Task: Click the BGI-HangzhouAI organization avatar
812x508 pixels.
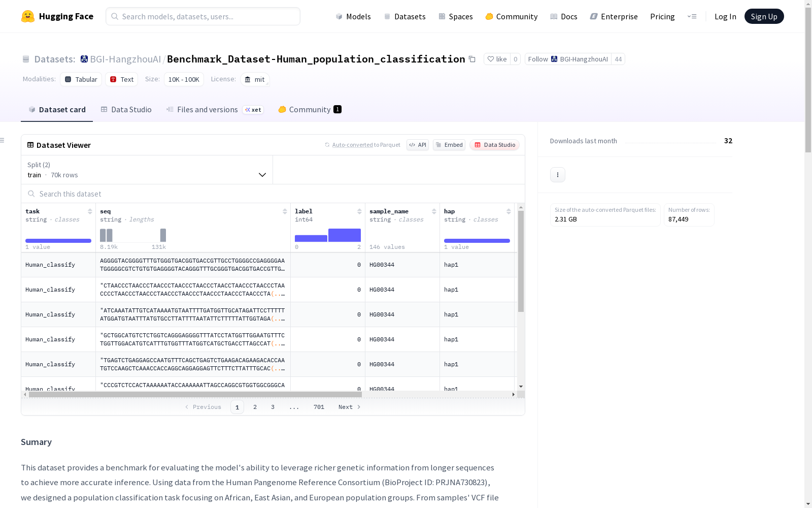Action: (x=84, y=59)
